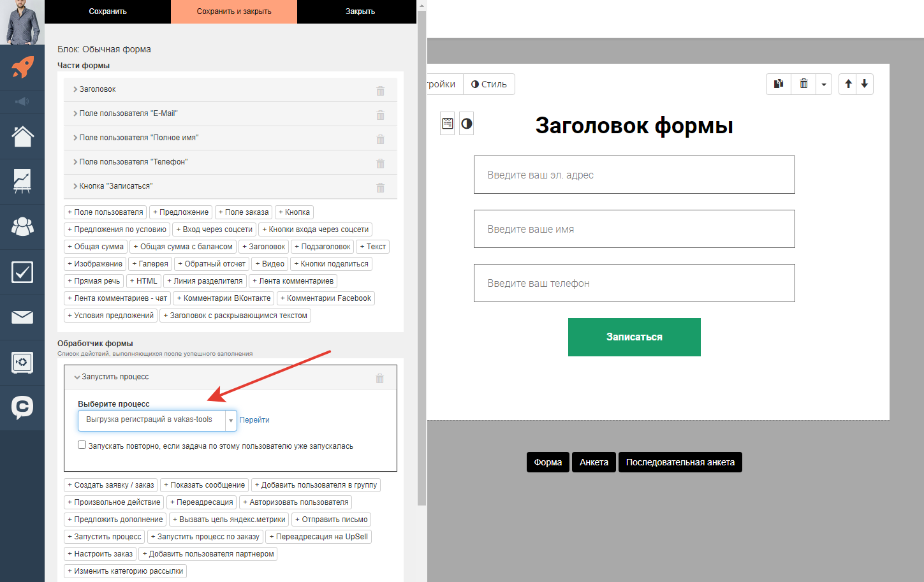Switch to the 'Стиль' tab
This screenshot has width=924, height=582.
(x=488, y=84)
